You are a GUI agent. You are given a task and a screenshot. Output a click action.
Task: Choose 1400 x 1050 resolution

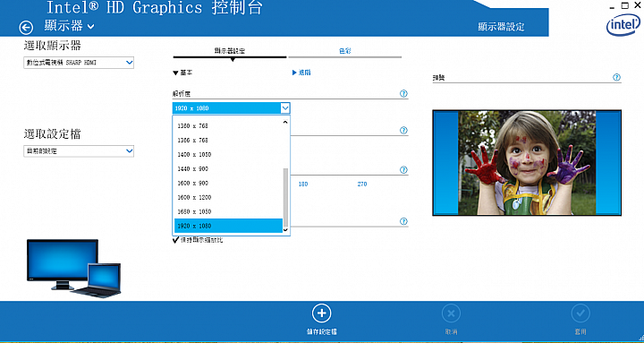click(228, 155)
